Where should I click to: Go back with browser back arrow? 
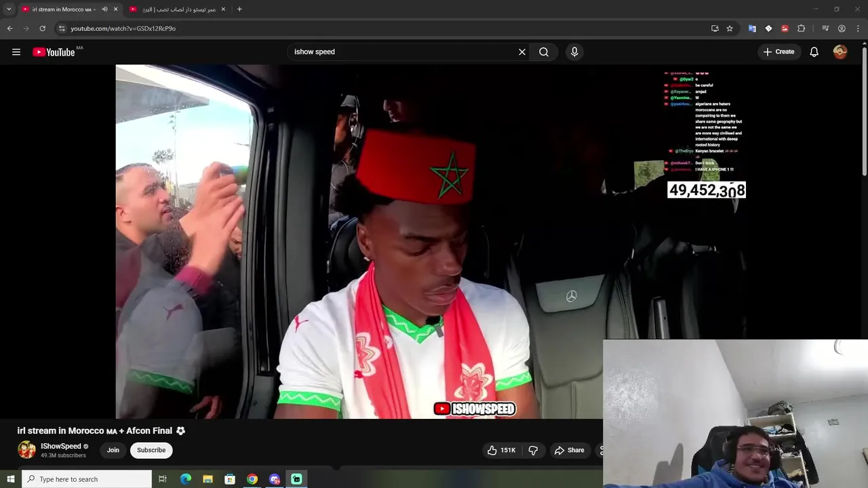pos(9,28)
